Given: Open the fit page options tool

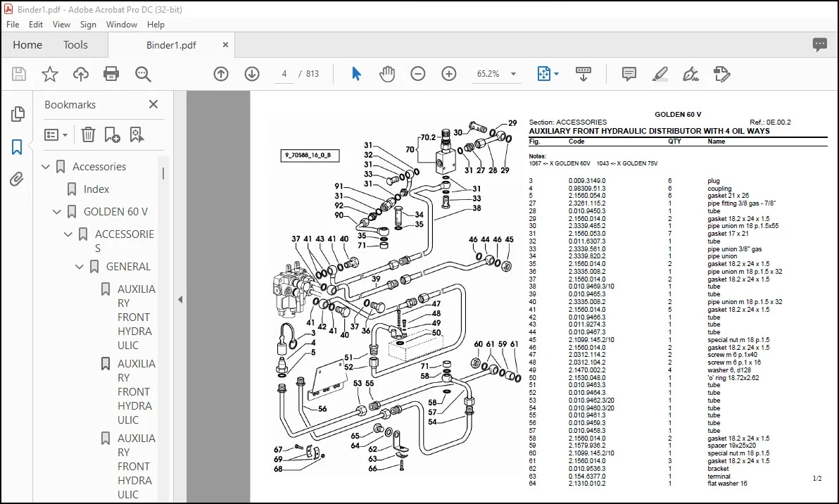Looking at the screenshot, I should click(x=548, y=74).
